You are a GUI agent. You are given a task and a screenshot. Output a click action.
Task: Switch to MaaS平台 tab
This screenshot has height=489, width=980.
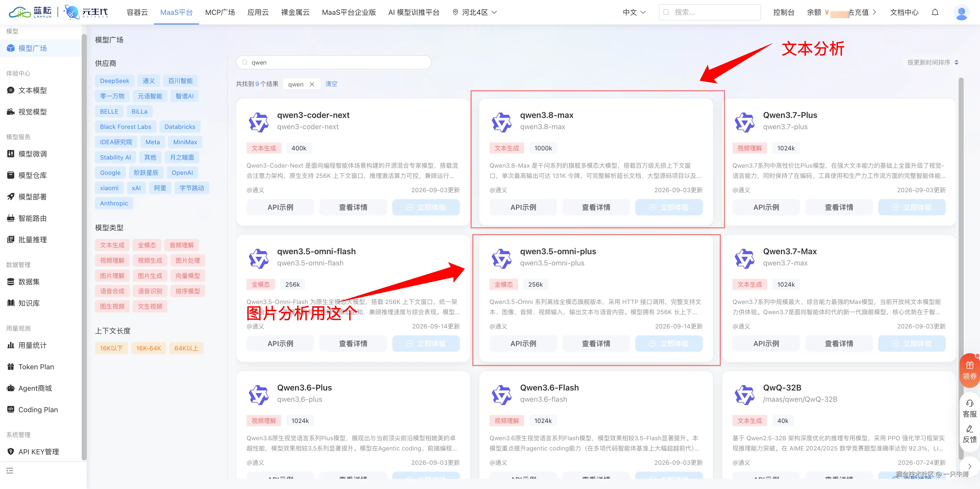(x=177, y=12)
